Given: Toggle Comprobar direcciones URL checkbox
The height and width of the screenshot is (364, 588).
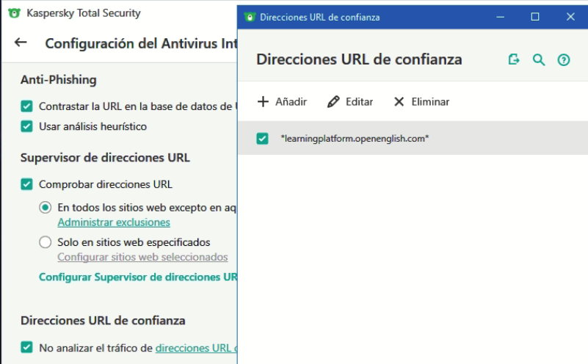Looking at the screenshot, I should point(26,184).
